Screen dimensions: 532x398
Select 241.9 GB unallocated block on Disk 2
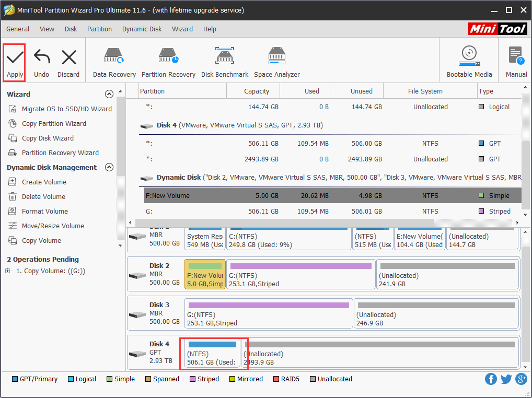coord(447,274)
